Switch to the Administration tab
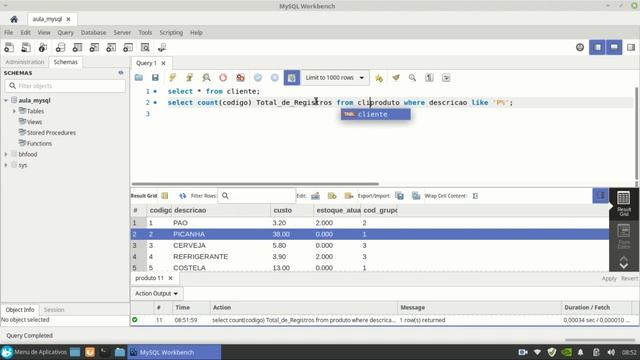The height and width of the screenshot is (360, 640). 24,62
